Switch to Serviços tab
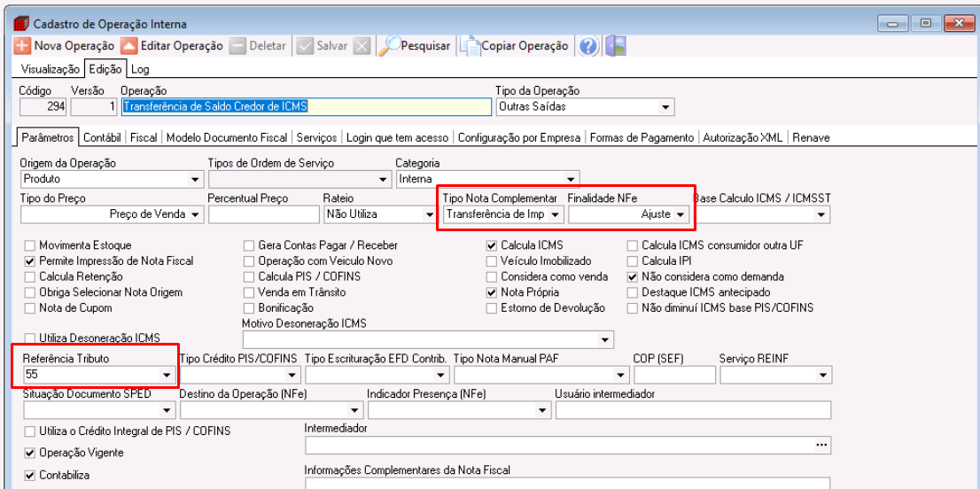980x489 pixels. [x=317, y=137]
